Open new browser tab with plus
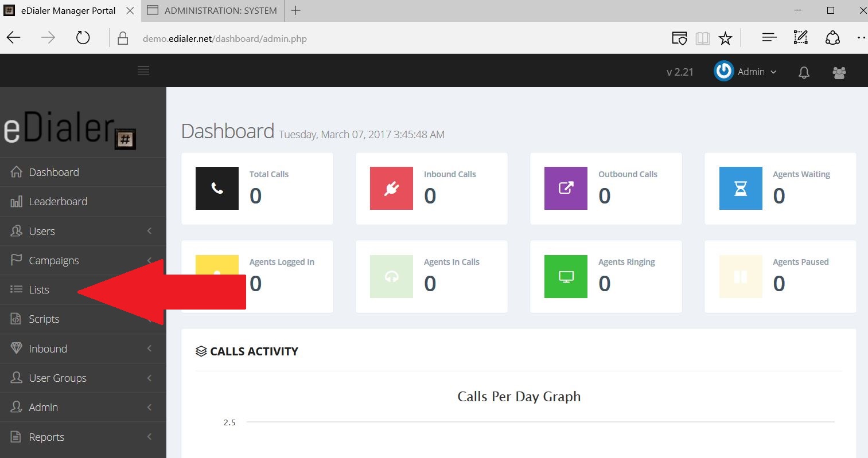Screen dimensions: 868x458 (x=295, y=10)
